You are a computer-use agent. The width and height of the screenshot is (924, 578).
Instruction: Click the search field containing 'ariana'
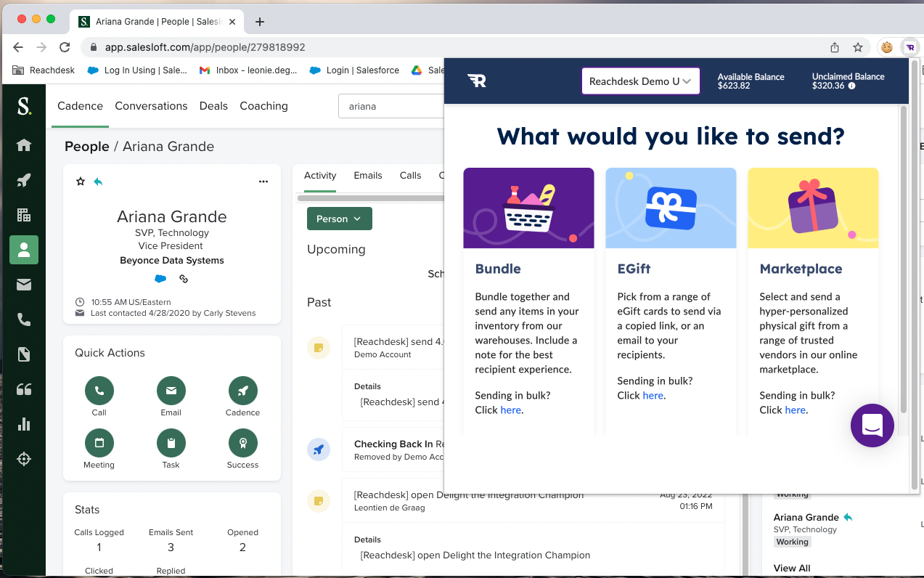[392, 106]
